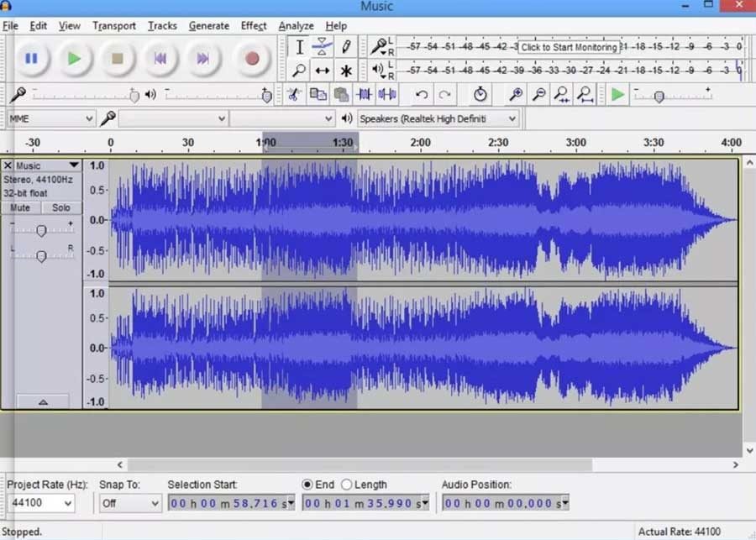Trim audio outside the selection

click(x=364, y=94)
